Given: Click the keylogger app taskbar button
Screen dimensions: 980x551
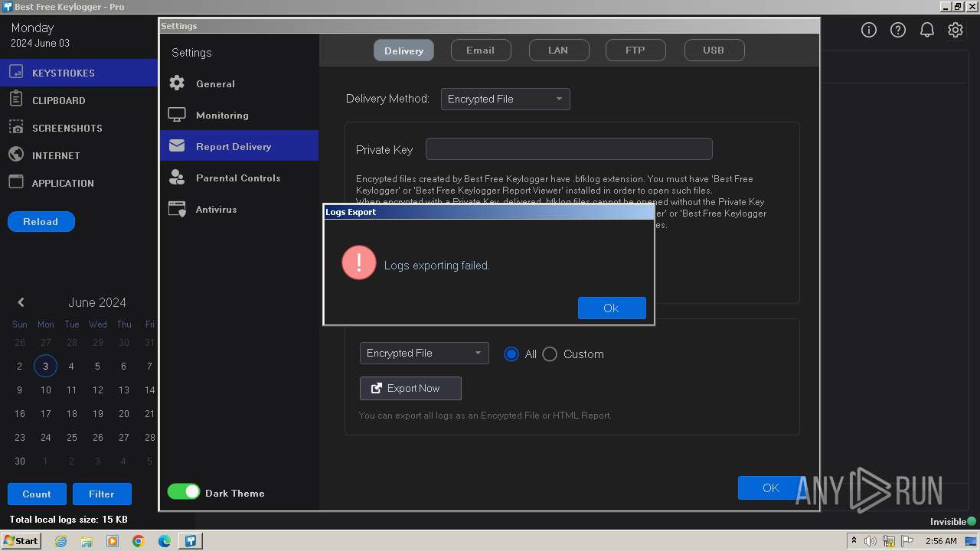Looking at the screenshot, I should [191, 541].
